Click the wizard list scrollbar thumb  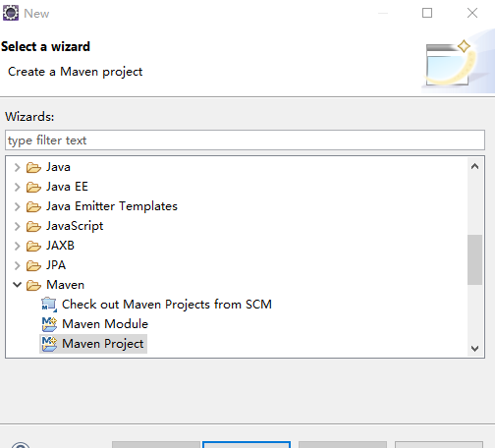[474, 259]
